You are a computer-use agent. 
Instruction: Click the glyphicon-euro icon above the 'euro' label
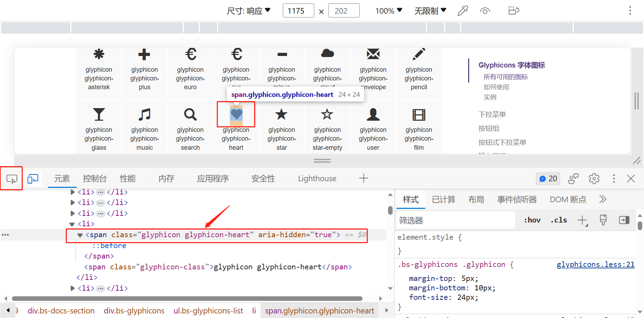(x=191, y=54)
